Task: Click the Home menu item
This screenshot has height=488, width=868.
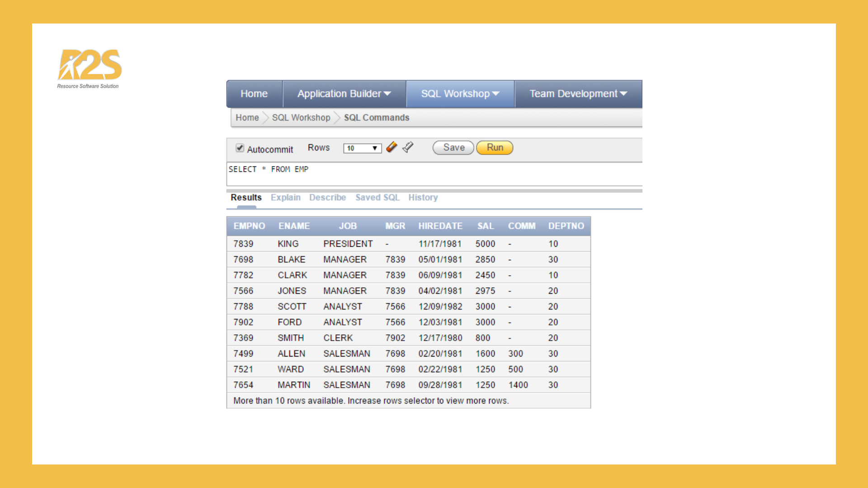Action: pyautogui.click(x=254, y=94)
